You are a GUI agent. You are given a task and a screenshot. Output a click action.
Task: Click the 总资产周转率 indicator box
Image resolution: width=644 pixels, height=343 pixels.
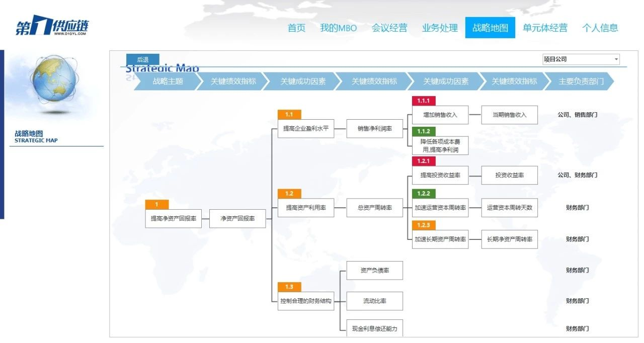pos(375,208)
